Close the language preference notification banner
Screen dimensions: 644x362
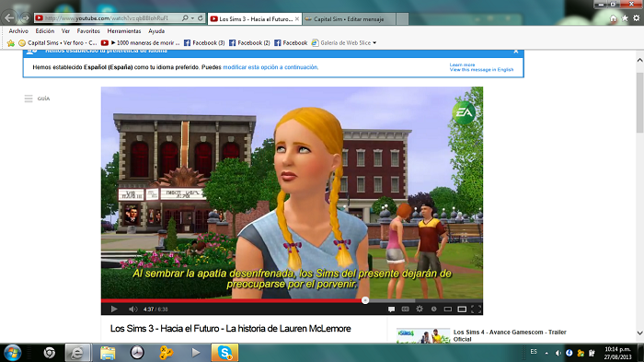pos(516,52)
